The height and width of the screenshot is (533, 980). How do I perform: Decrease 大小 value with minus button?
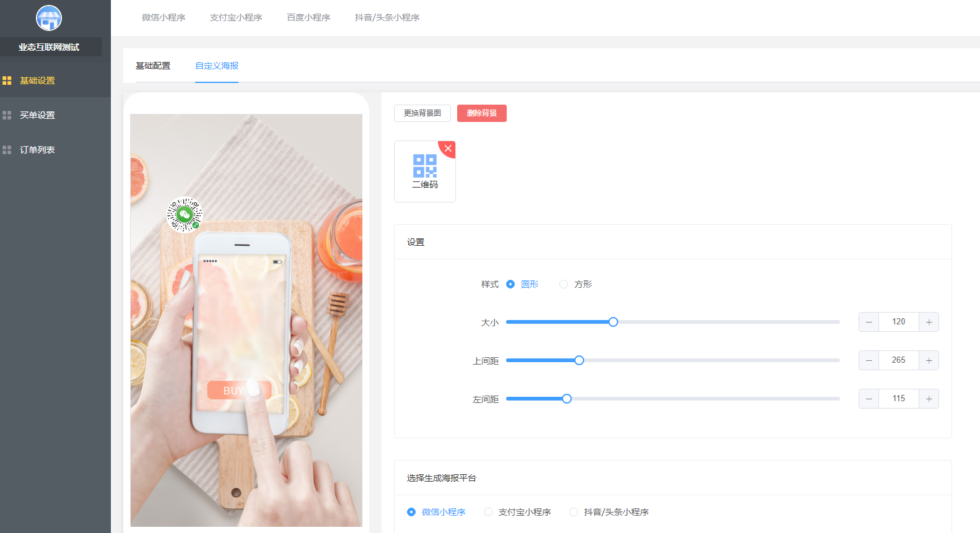(869, 322)
